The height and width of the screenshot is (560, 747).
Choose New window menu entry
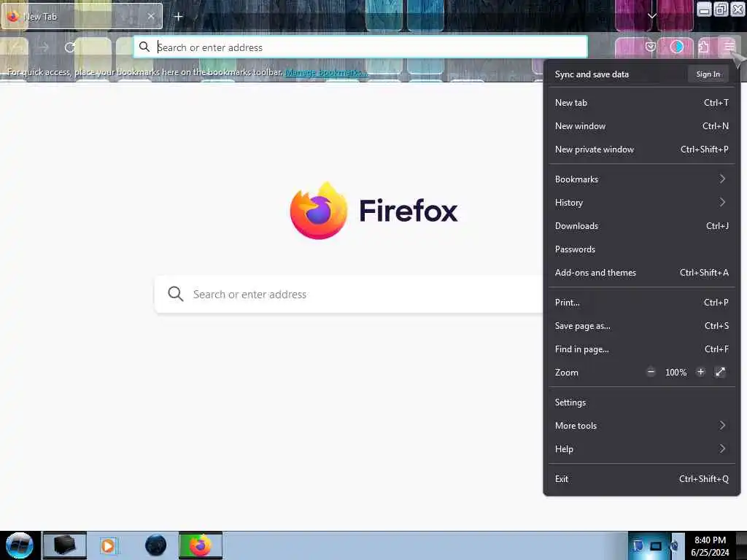(641, 125)
